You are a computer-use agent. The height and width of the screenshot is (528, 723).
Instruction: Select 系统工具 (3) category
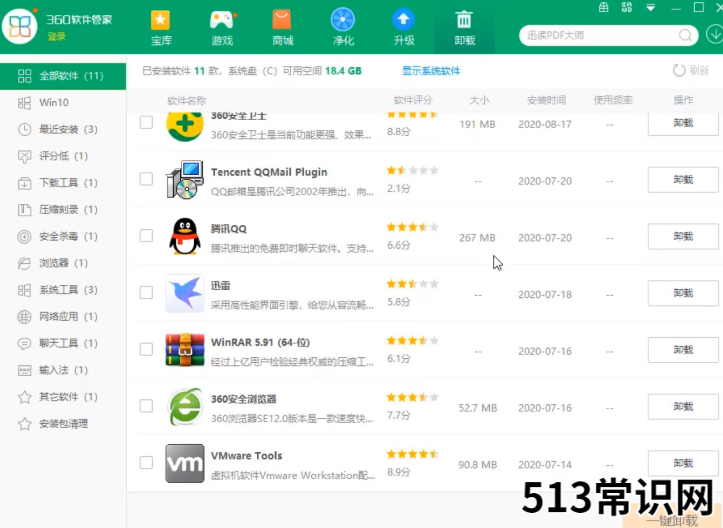pos(63,290)
